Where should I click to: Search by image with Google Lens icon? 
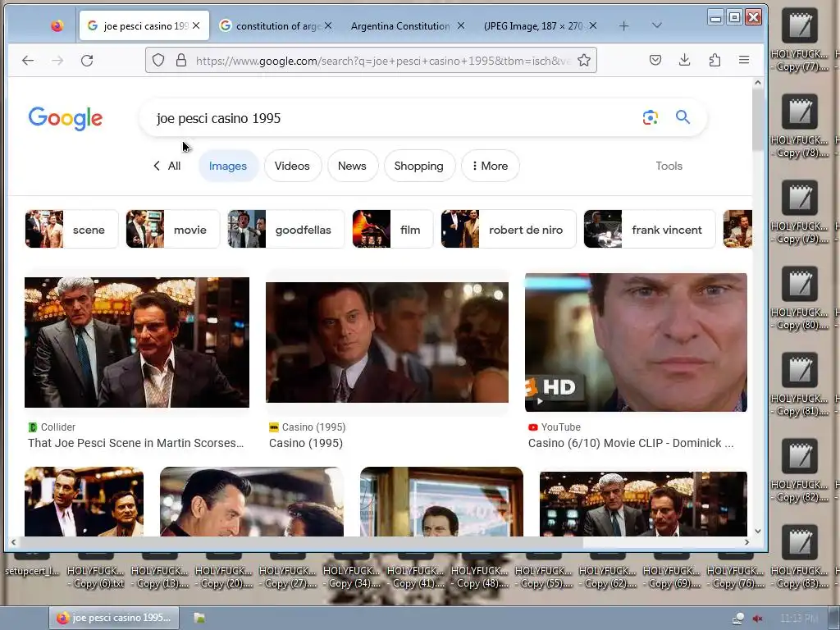[x=650, y=117]
